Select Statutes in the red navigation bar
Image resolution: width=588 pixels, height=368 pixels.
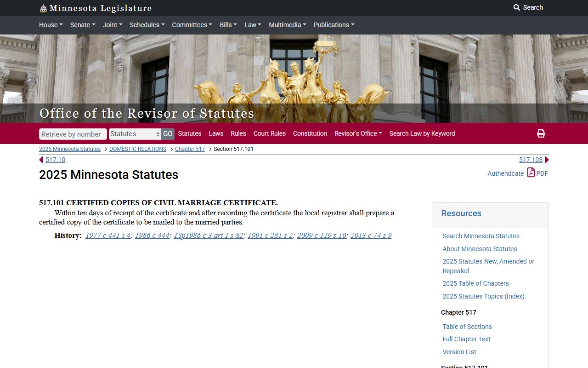coord(190,133)
